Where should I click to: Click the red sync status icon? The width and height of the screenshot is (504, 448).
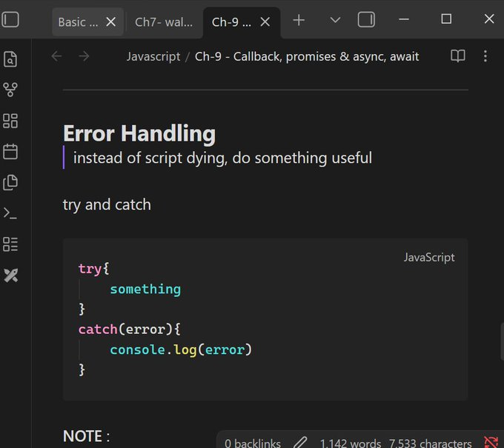tap(491, 442)
